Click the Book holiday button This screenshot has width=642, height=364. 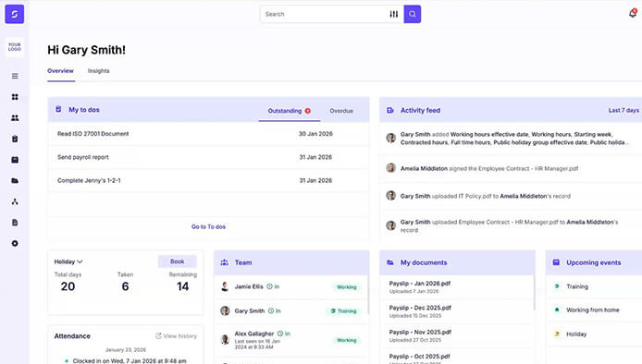click(x=178, y=261)
